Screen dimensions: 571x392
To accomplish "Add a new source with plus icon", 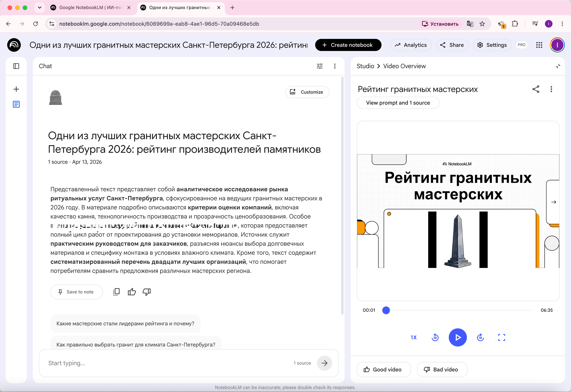I will click(x=16, y=89).
